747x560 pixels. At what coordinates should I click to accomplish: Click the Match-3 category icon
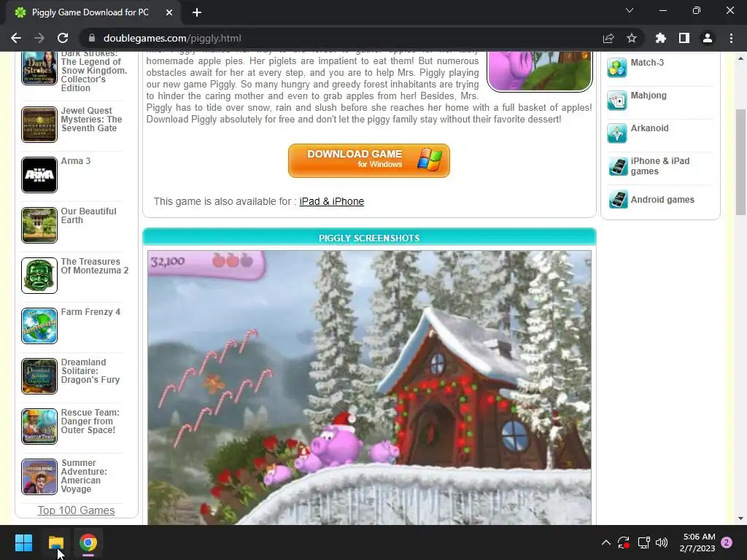pyautogui.click(x=617, y=68)
